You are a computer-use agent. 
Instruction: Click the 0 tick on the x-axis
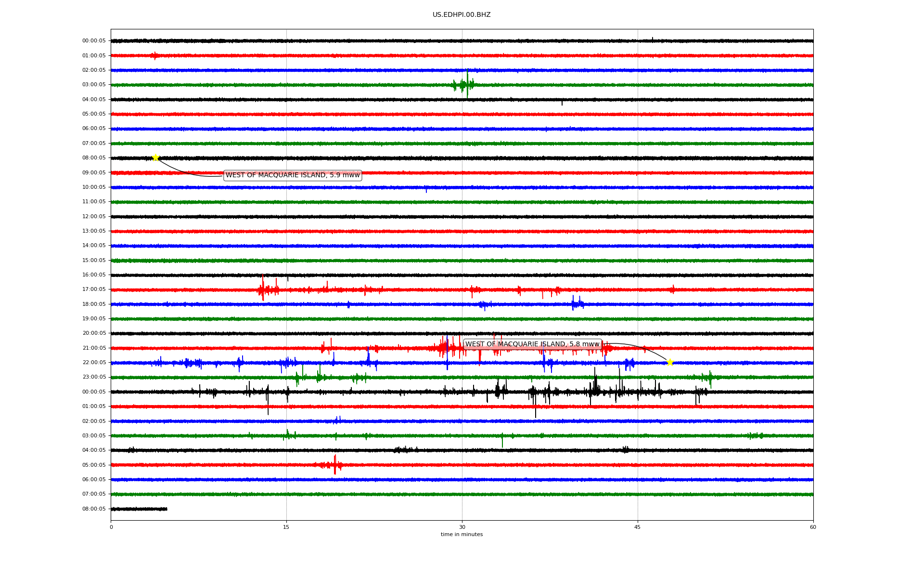click(x=111, y=527)
